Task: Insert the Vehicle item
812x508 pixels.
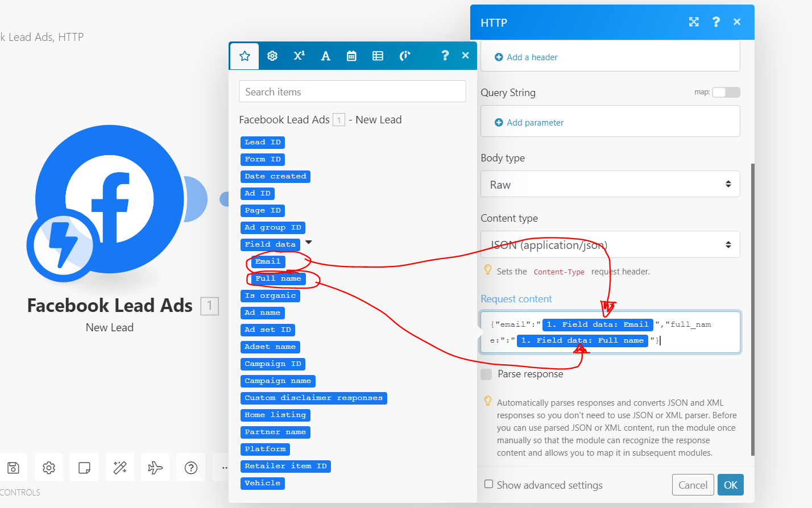Action: pyautogui.click(x=262, y=484)
